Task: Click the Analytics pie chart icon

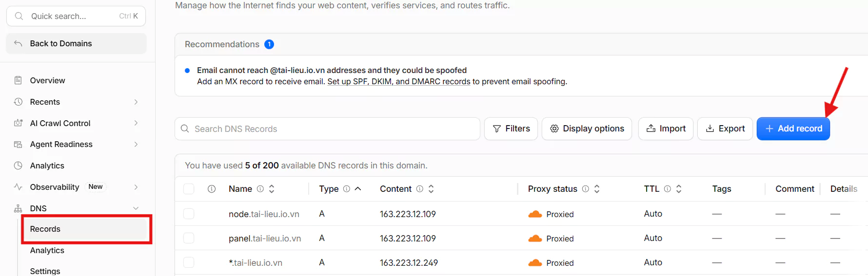Action: pyautogui.click(x=18, y=166)
